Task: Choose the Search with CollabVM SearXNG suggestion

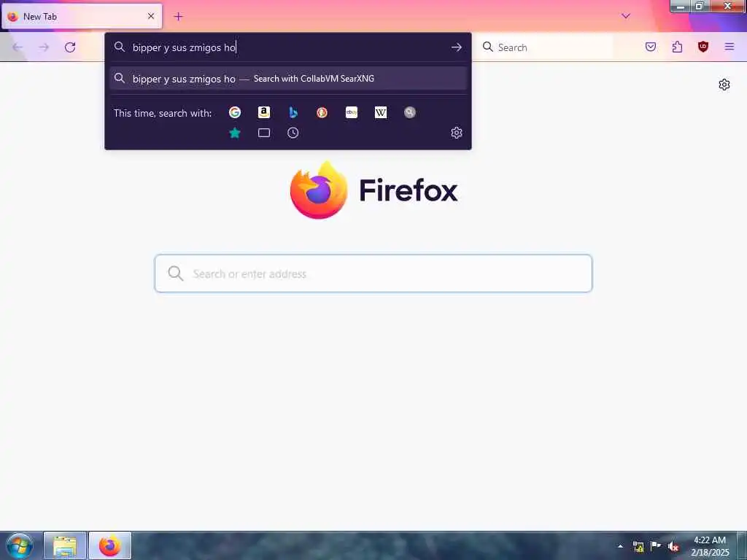Action: click(288, 79)
